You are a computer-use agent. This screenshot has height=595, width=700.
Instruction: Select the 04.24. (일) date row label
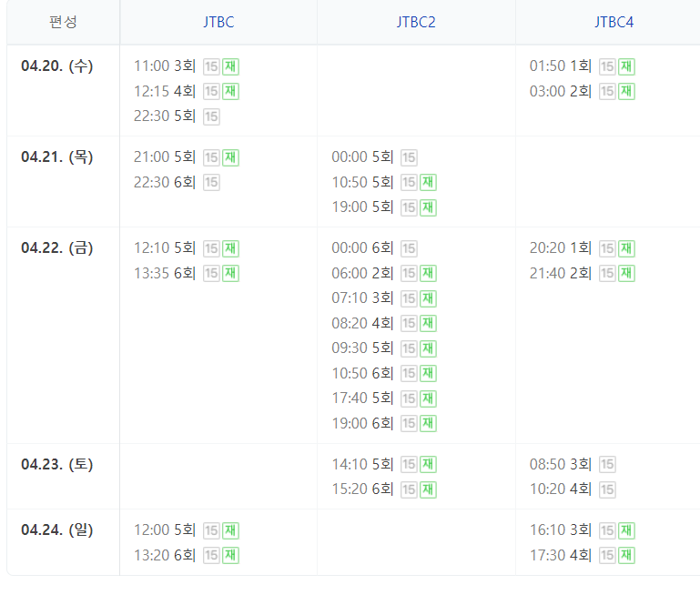pos(57,529)
